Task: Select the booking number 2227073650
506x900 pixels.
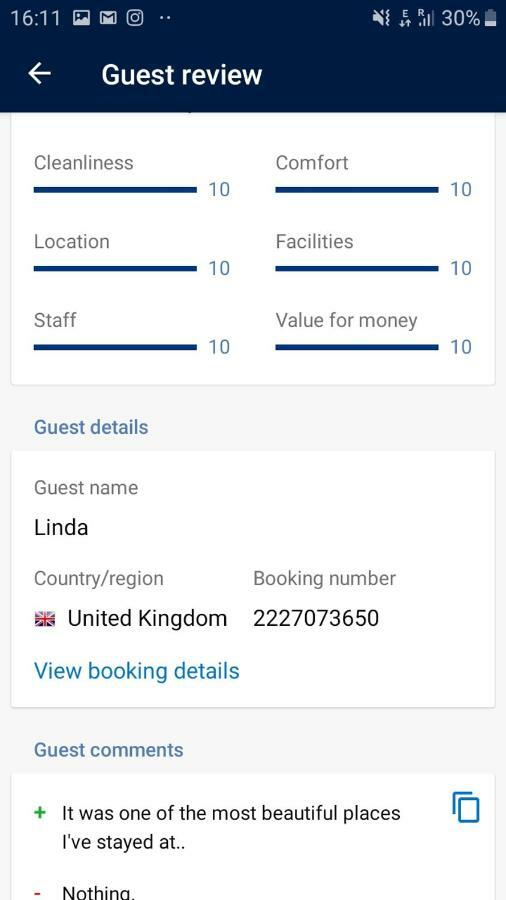Action: (316, 618)
